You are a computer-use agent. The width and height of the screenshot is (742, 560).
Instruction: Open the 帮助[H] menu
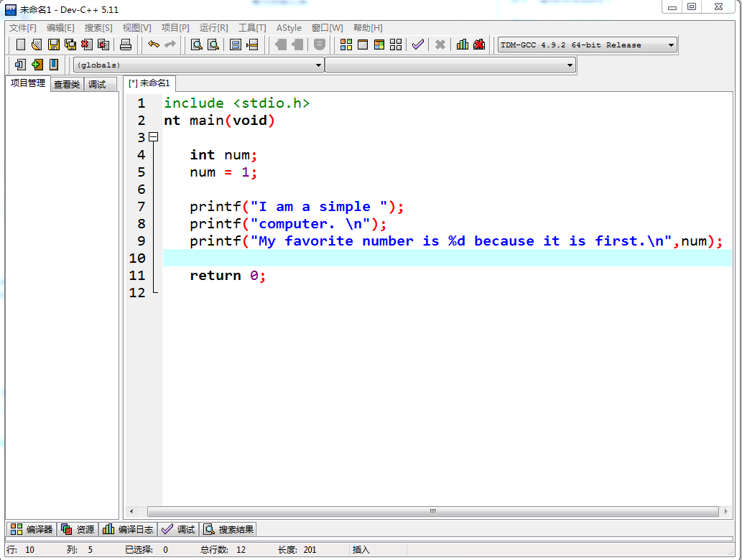(368, 28)
